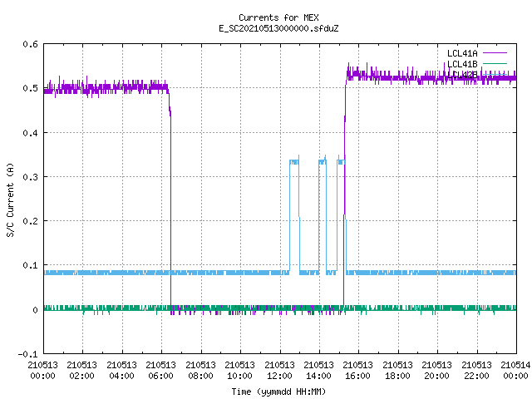Viewport: 532px width, 399px height.
Task: Click the 10:00 x-axis tick label
Action: pos(239,376)
